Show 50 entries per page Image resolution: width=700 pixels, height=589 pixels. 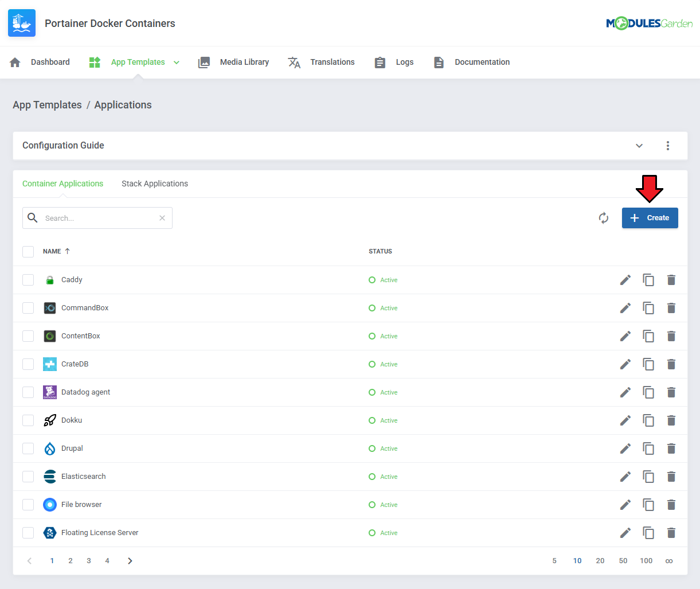coord(623,561)
